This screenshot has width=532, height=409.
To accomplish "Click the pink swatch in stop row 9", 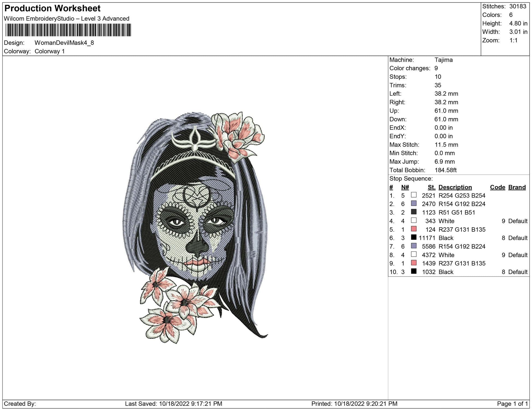I will tap(414, 263).
